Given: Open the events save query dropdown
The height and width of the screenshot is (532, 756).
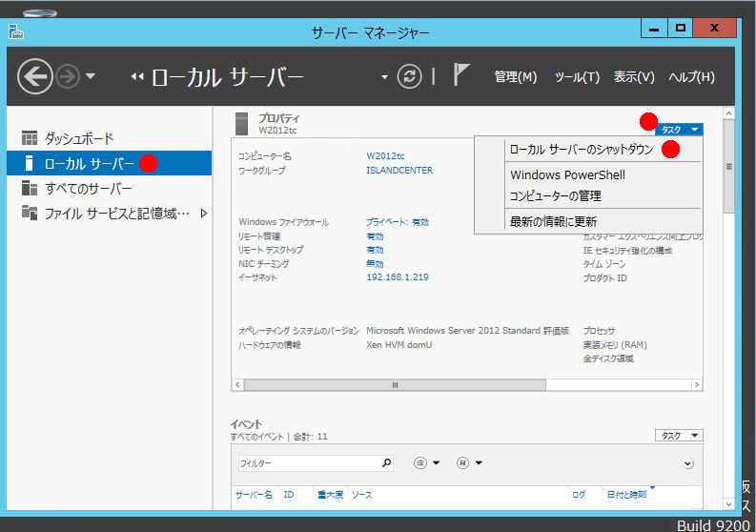Looking at the screenshot, I should (x=469, y=463).
